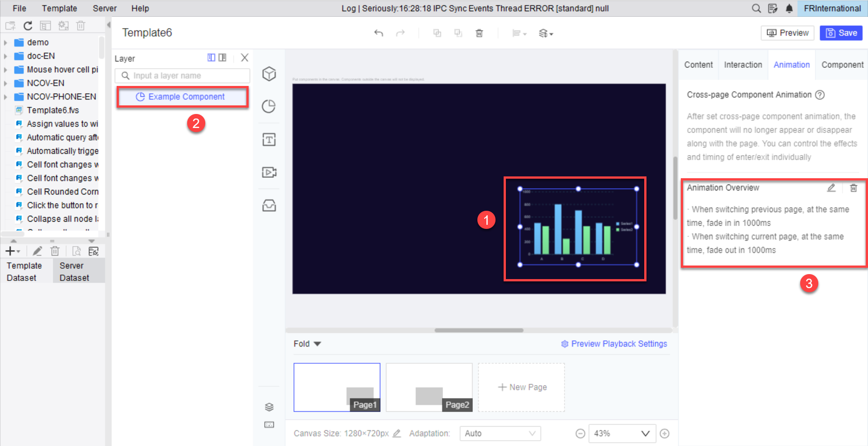Click the undo arrow in toolbar
Viewport: 868px width, 446px height.
(379, 33)
